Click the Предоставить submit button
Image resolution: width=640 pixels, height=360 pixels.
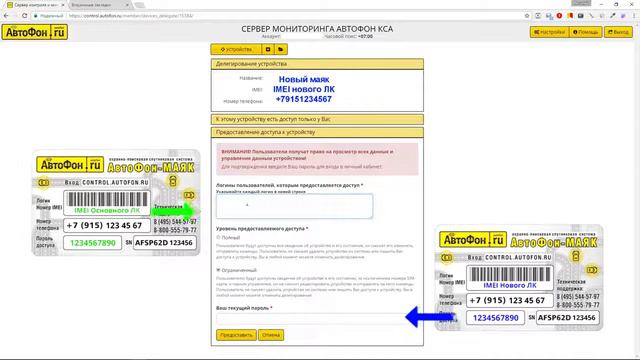pos(236,335)
